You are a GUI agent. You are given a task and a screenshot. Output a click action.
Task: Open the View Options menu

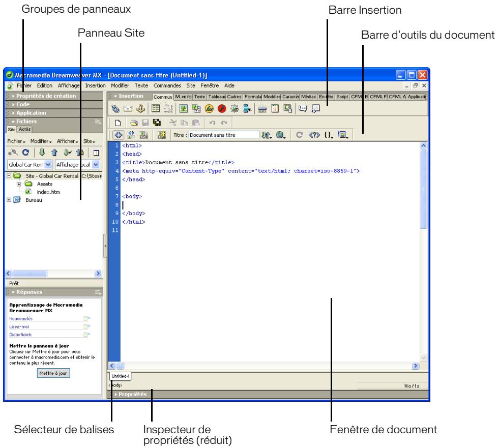pos(343,135)
